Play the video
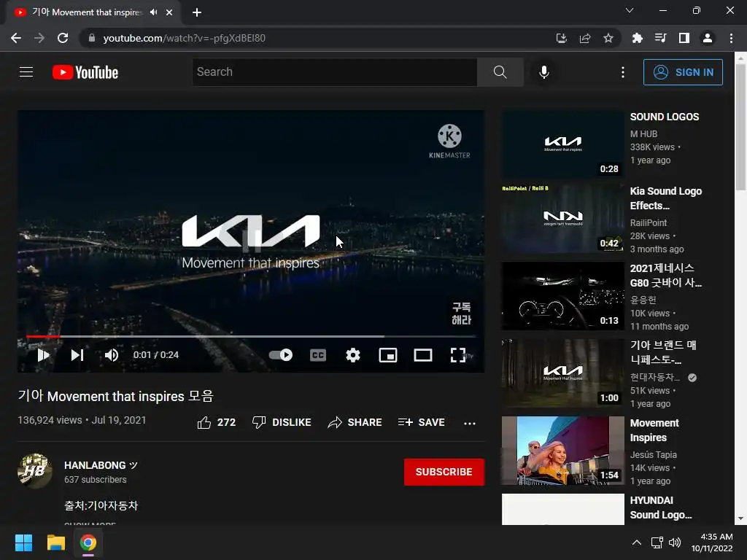This screenshot has height=560, width=747. coord(43,355)
